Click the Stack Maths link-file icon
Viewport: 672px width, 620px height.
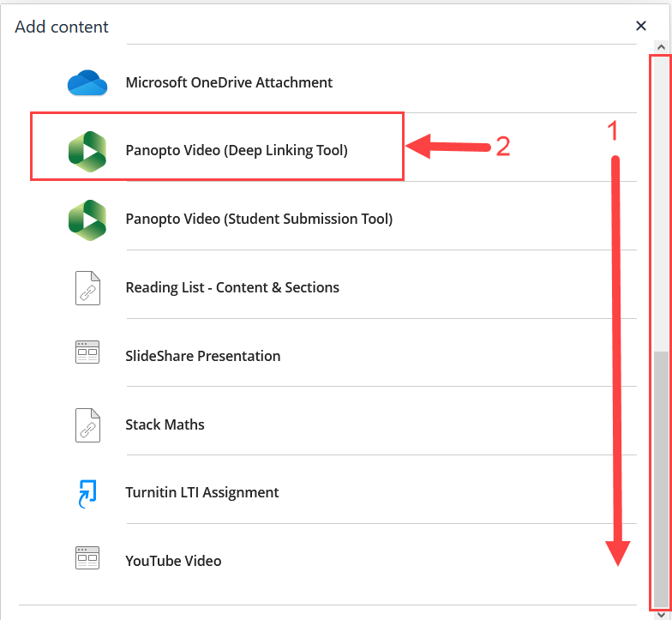[87, 425]
